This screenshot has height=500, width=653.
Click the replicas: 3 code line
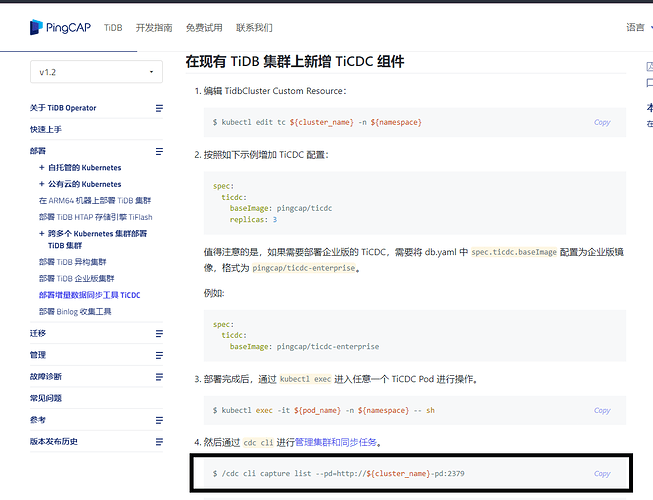click(x=253, y=220)
